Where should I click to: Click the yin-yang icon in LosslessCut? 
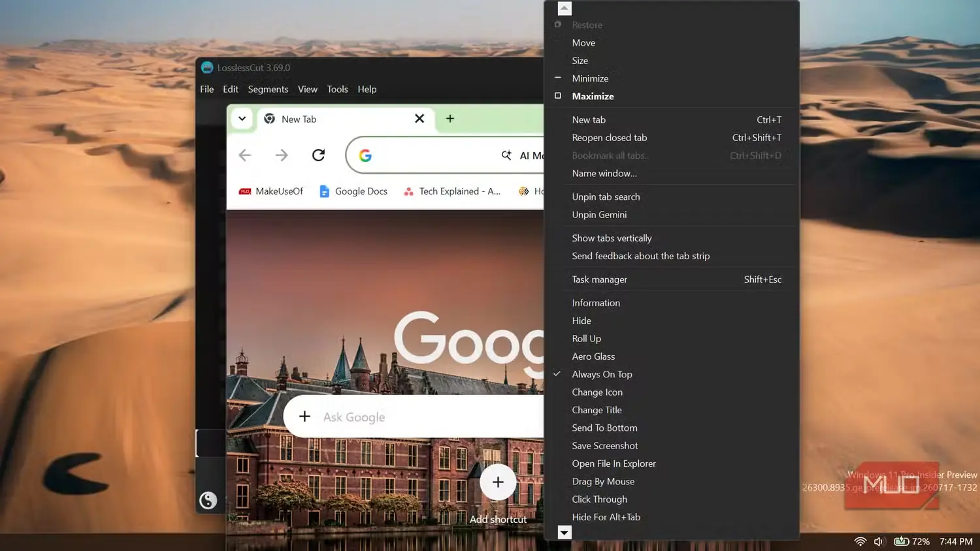point(208,500)
